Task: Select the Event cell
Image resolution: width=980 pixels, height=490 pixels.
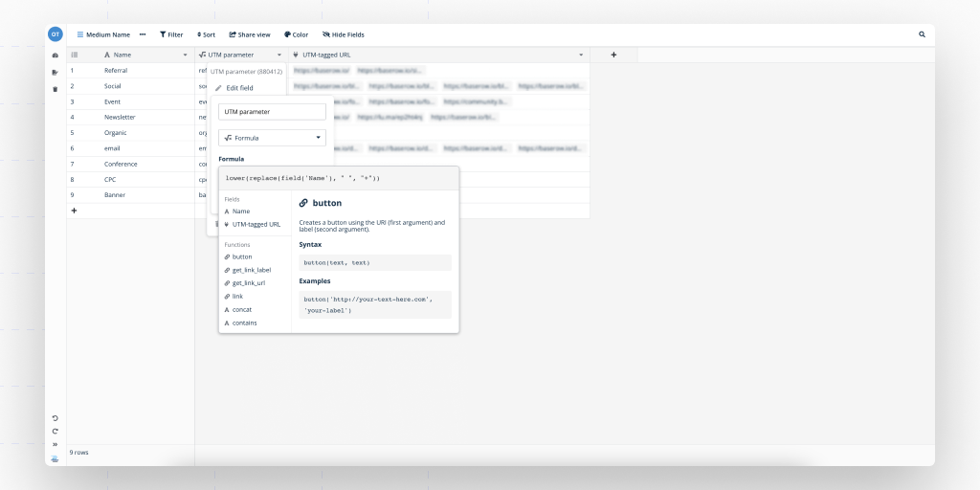Action: 146,101
